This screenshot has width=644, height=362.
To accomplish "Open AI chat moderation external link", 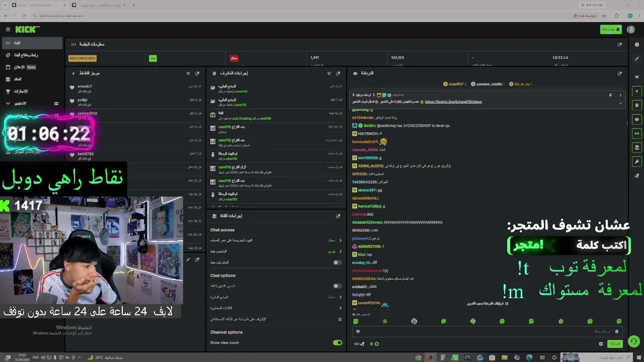I will click(x=340, y=319).
